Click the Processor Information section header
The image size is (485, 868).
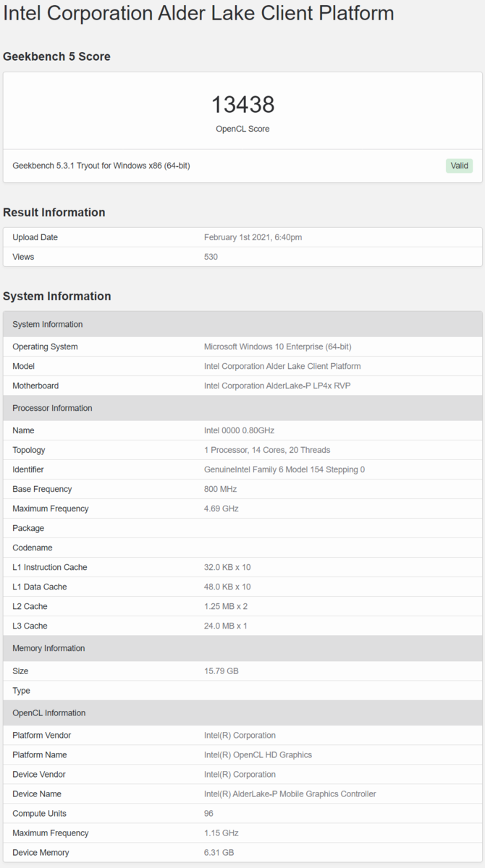pos(242,408)
